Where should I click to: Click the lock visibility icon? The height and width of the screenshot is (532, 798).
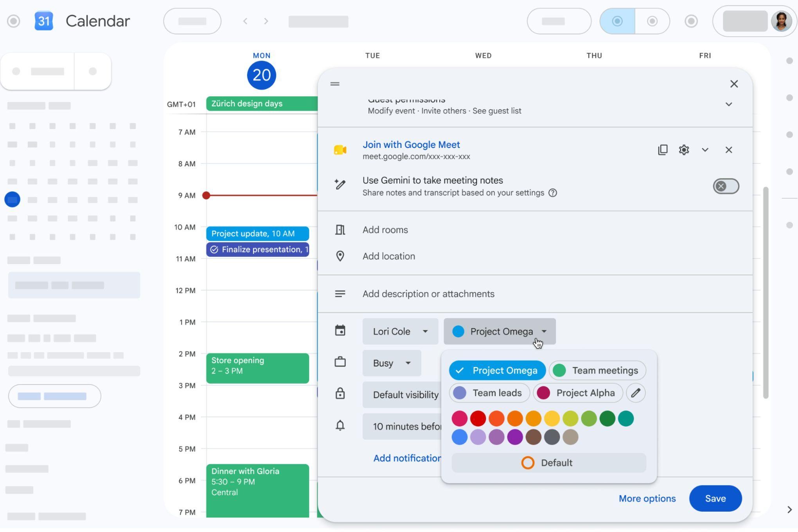click(x=340, y=394)
